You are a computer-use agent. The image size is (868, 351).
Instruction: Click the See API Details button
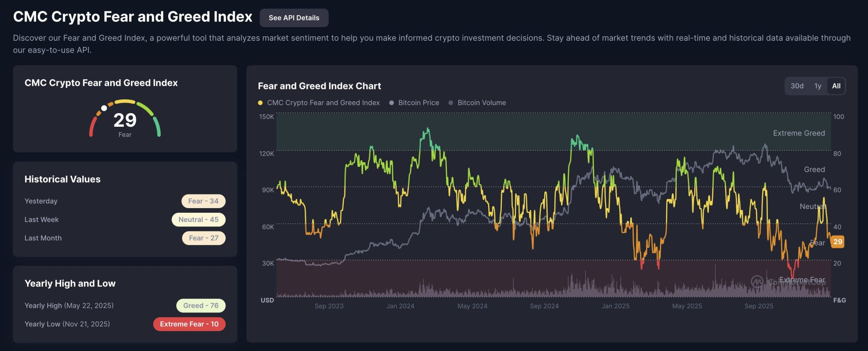pyautogui.click(x=294, y=18)
